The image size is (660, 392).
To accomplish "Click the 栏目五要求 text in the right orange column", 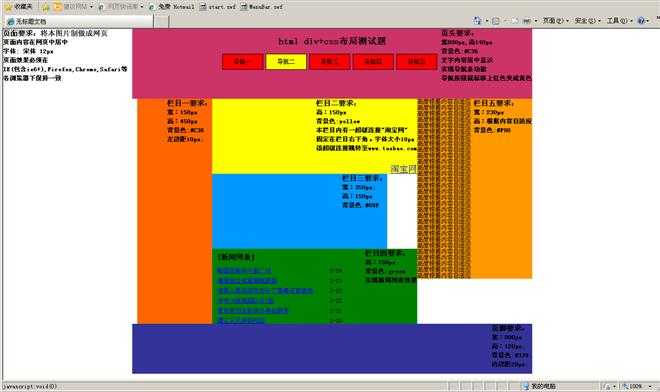I will click(x=493, y=103).
